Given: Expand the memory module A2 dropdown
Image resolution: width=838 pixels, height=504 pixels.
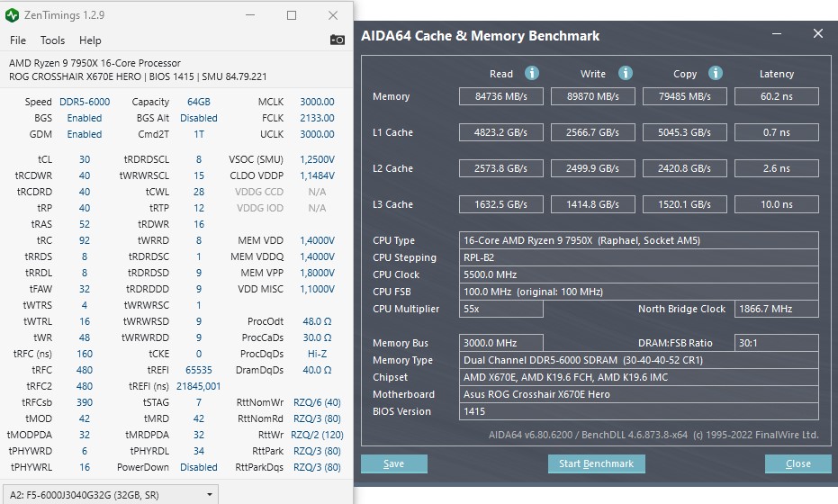Looking at the screenshot, I should (x=111, y=495).
